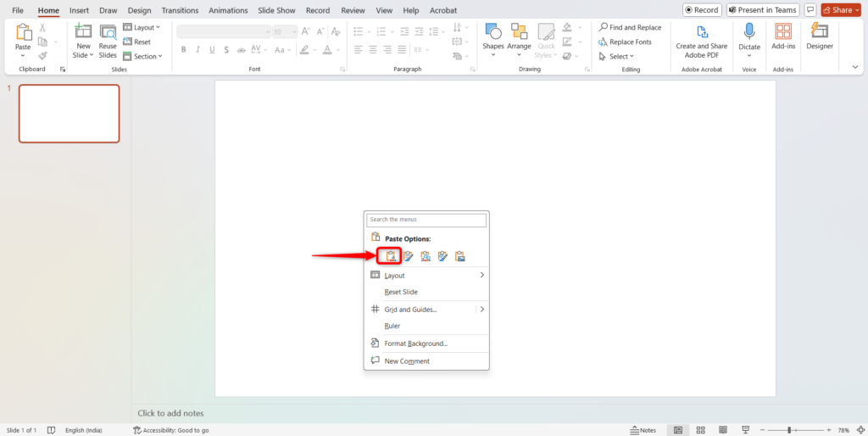The height and width of the screenshot is (436, 868).
Task: Switch to Slide Sorter view
Action: coord(699,430)
